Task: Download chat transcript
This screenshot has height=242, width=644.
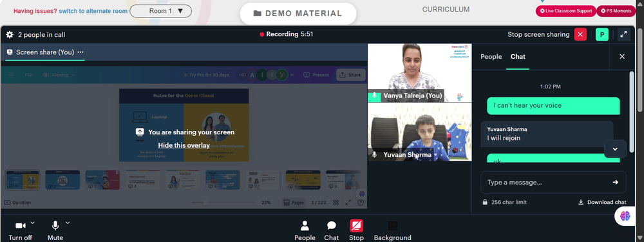Action: (x=602, y=202)
